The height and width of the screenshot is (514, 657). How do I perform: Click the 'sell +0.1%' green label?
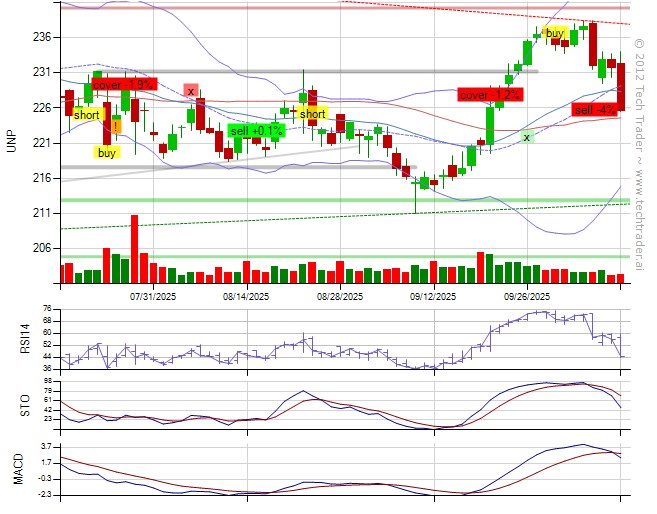(x=256, y=131)
